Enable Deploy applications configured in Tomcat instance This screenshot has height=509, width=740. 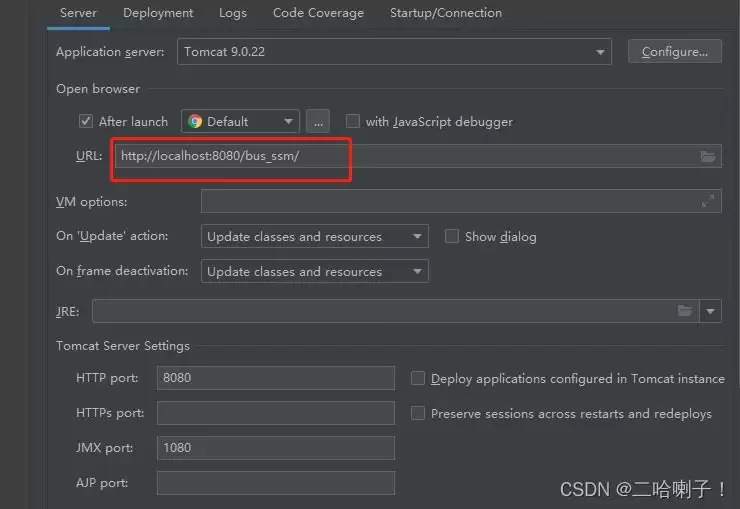(x=418, y=378)
